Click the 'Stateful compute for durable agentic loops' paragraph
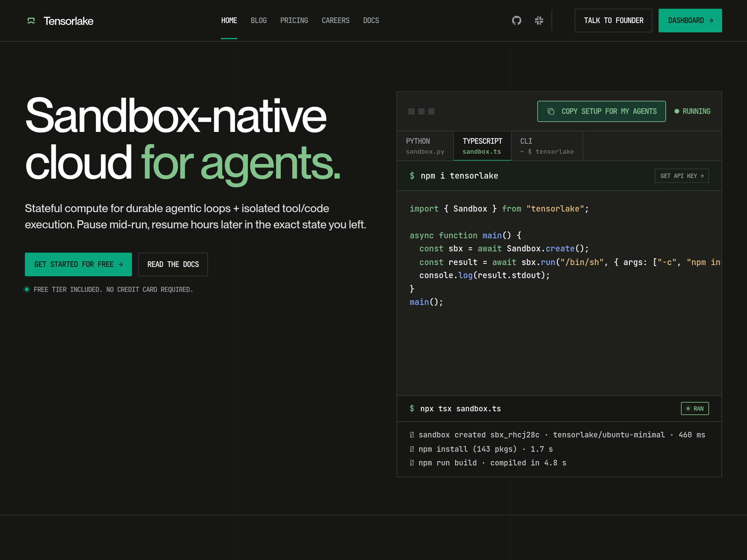This screenshot has width=747, height=560. click(195, 216)
